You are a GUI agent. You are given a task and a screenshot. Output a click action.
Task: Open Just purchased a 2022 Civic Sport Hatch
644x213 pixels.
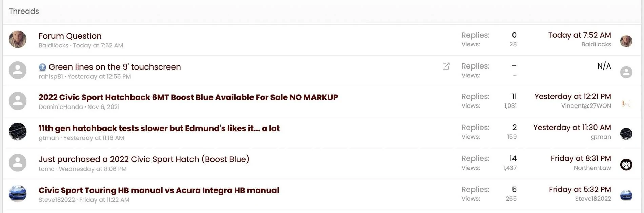144,159
